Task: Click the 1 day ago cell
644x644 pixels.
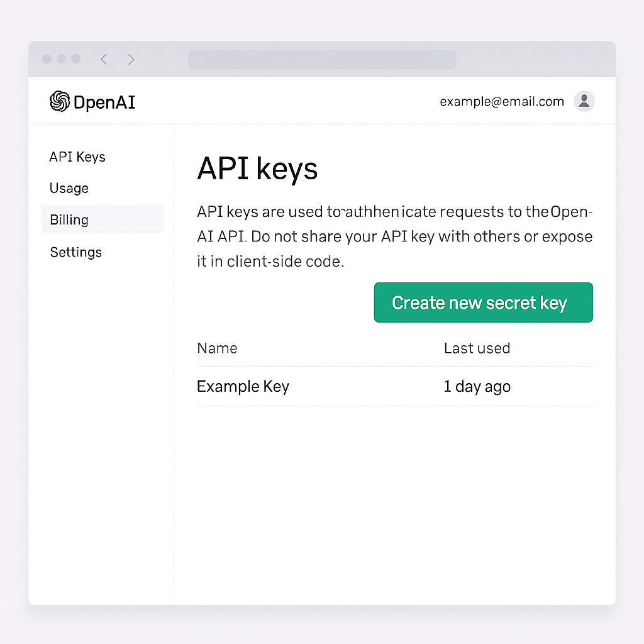Action: tap(477, 387)
